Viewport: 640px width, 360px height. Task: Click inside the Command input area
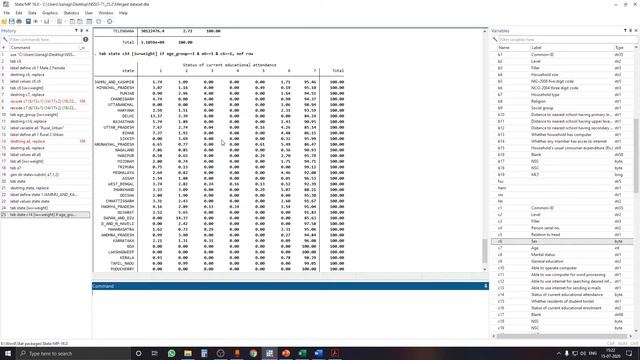pyautogui.click(x=290, y=313)
